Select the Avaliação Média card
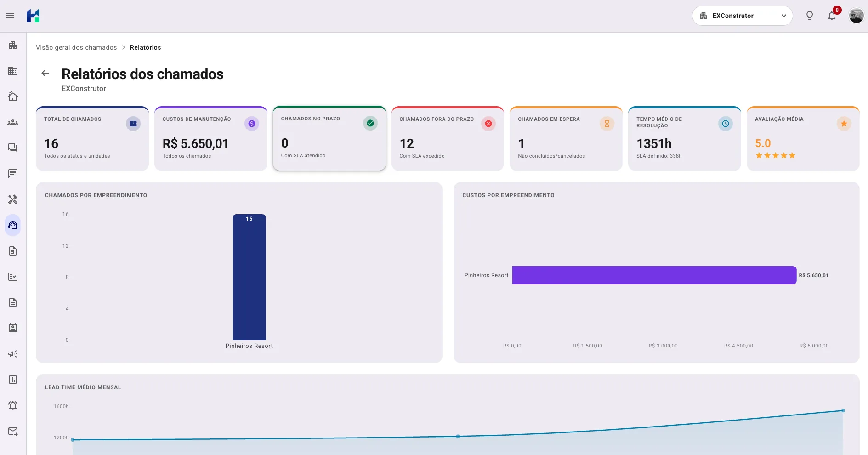Image resolution: width=868 pixels, height=455 pixels. [x=803, y=139]
